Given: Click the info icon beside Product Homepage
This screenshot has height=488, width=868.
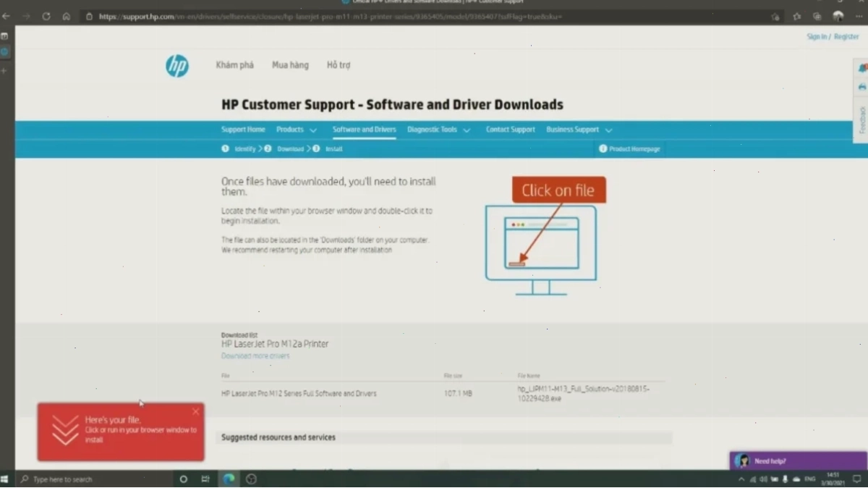Looking at the screenshot, I should pyautogui.click(x=603, y=148).
